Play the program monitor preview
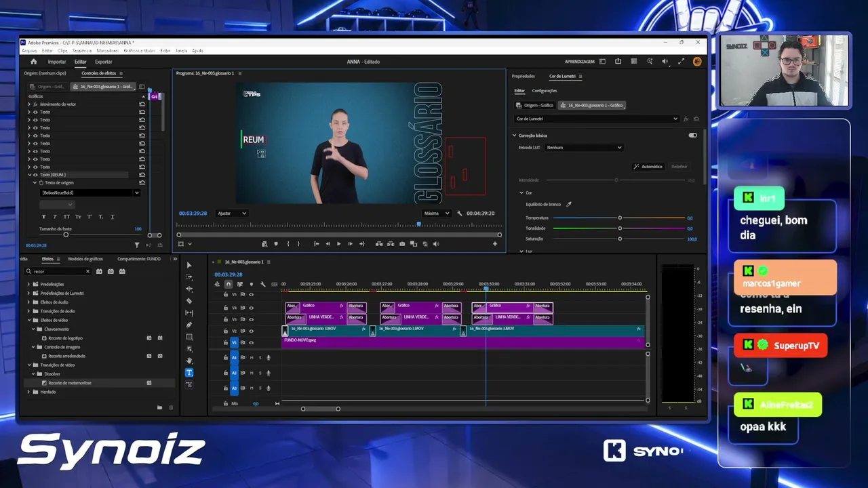Viewport: 868px width, 488px height. pyautogui.click(x=339, y=244)
